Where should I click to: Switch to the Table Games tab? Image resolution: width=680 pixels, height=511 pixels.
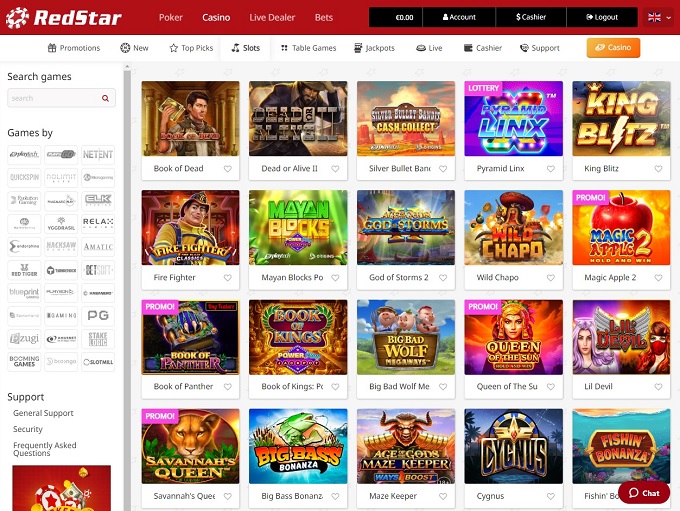(308, 48)
